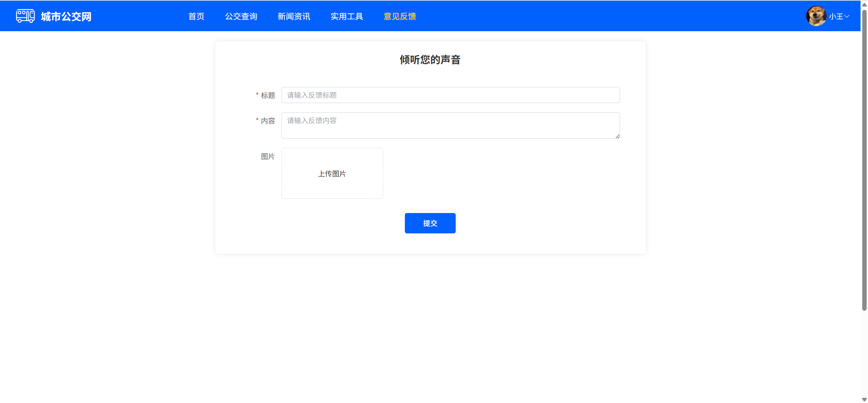Go to 首页 in navigation bar
868x403 pixels.
click(x=196, y=16)
